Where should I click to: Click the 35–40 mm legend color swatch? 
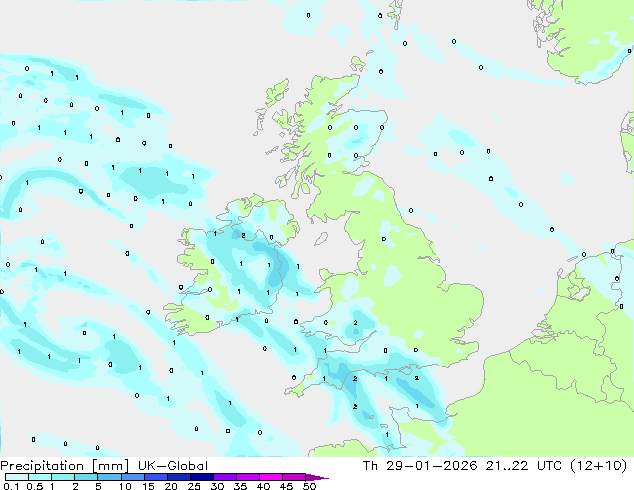click(x=247, y=477)
